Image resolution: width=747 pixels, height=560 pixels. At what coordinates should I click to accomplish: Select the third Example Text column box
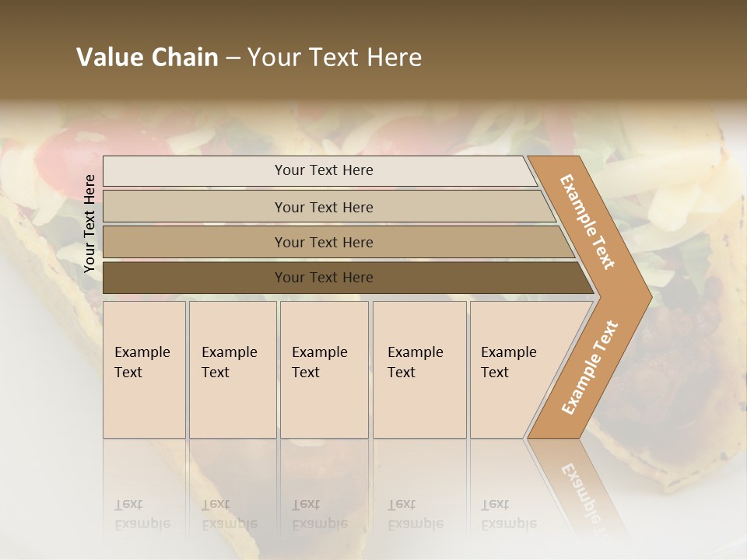(324, 369)
